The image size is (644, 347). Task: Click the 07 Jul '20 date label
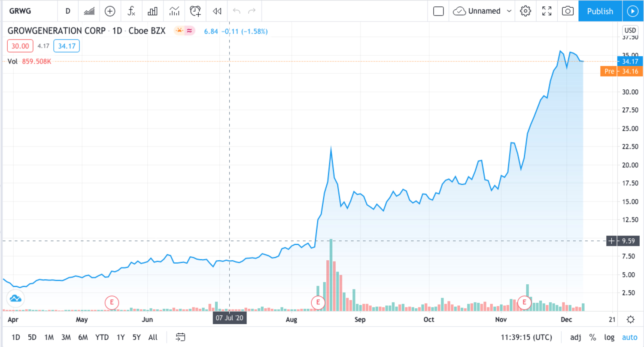coord(230,319)
